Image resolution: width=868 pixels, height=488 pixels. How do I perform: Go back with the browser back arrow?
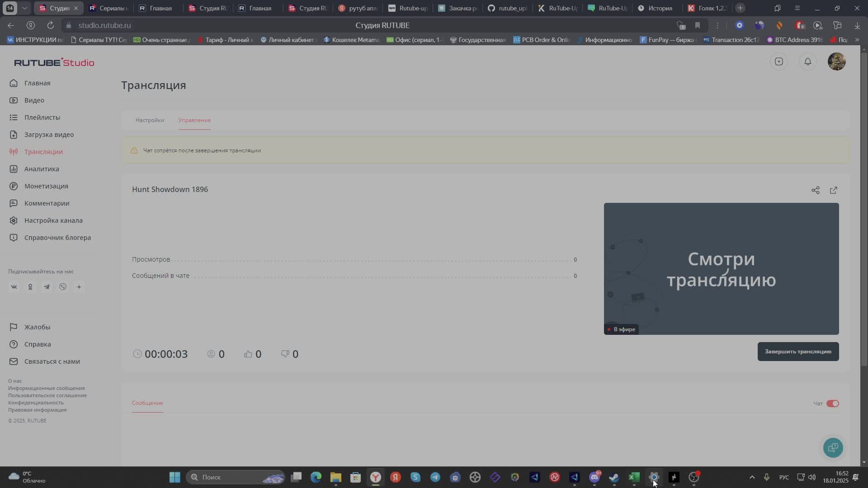11,25
